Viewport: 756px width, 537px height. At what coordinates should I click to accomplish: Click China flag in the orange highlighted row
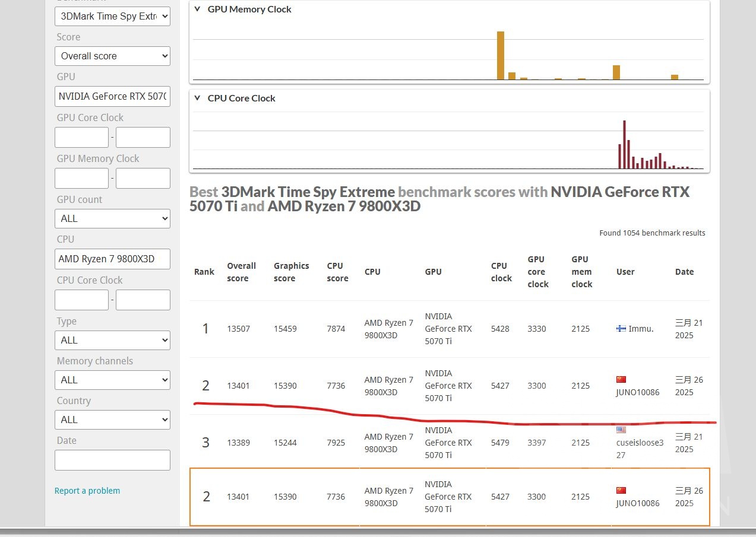(621, 490)
